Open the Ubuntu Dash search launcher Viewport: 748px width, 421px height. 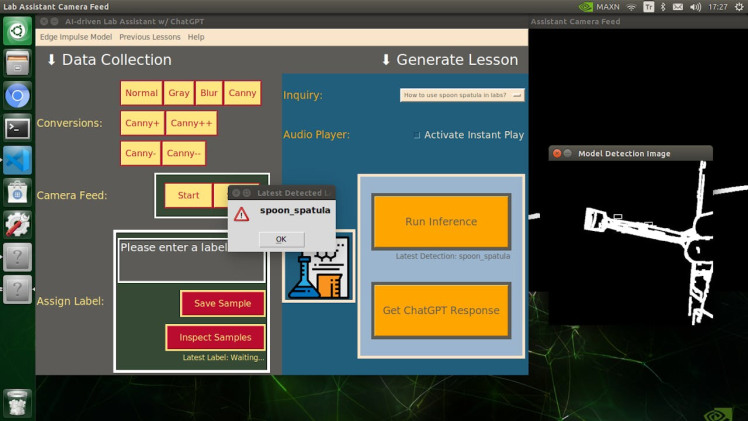click(x=17, y=32)
